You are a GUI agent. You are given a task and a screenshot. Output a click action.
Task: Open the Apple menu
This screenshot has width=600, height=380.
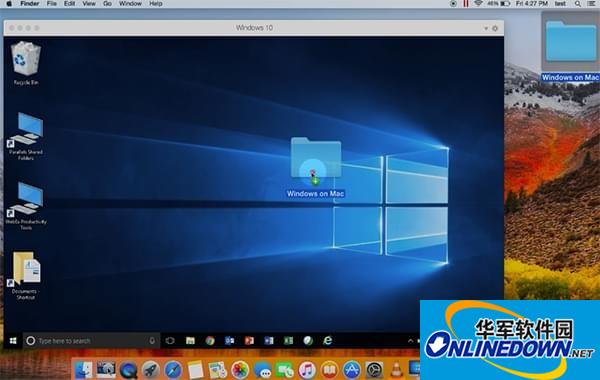pos(9,4)
